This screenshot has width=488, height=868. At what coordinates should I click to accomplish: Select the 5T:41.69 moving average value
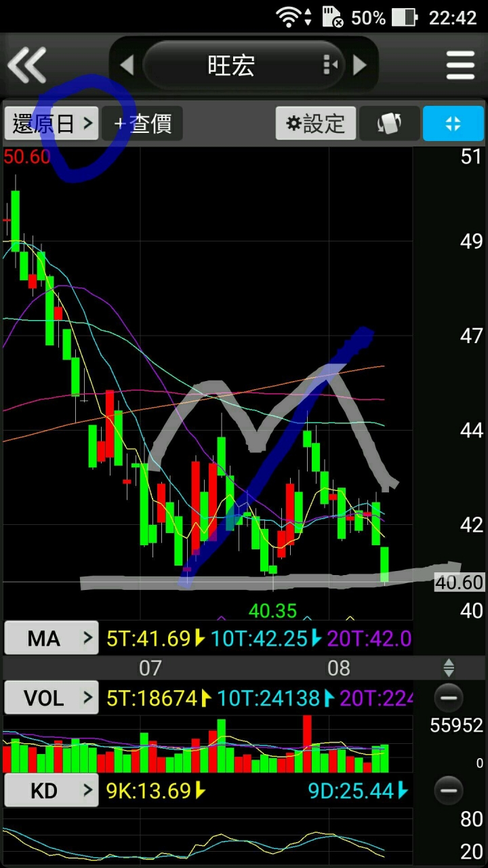click(156, 638)
